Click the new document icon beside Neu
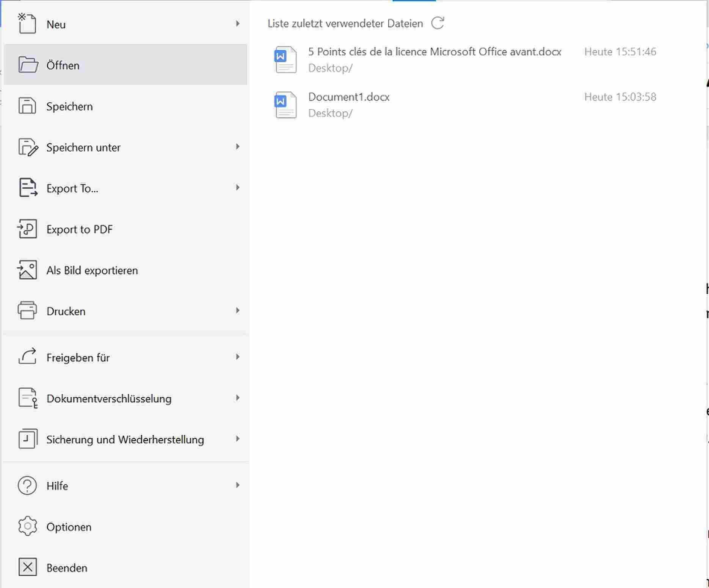 pos(27,23)
